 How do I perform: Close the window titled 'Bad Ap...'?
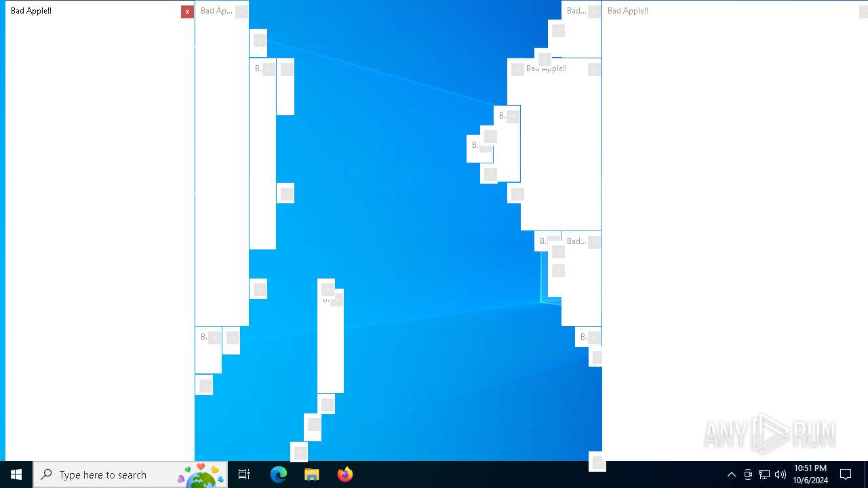pos(241,12)
